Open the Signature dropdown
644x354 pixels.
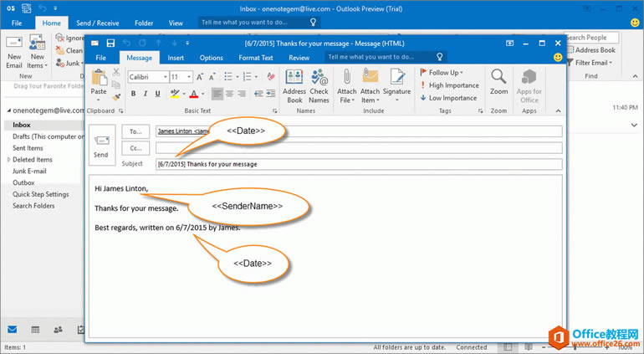(396, 86)
